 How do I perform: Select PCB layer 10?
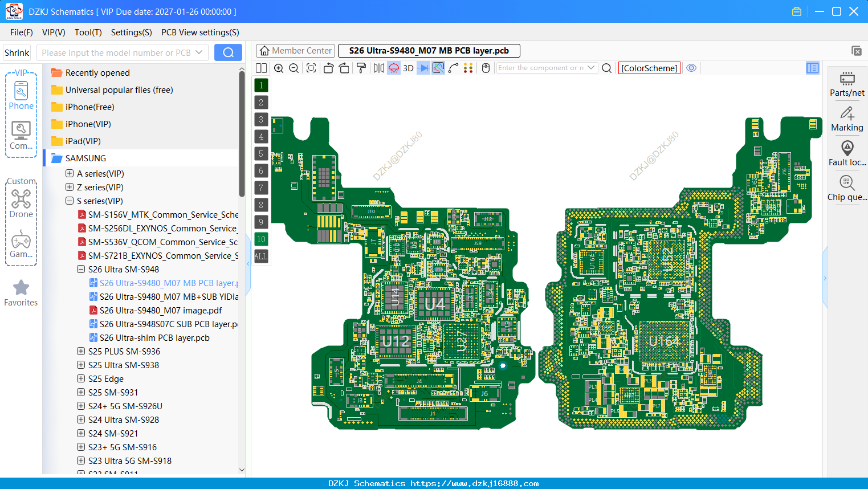click(x=261, y=239)
